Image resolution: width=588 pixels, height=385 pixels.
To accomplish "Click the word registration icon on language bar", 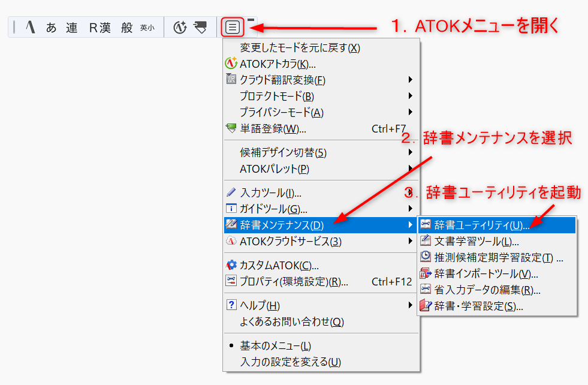I will tap(200, 28).
